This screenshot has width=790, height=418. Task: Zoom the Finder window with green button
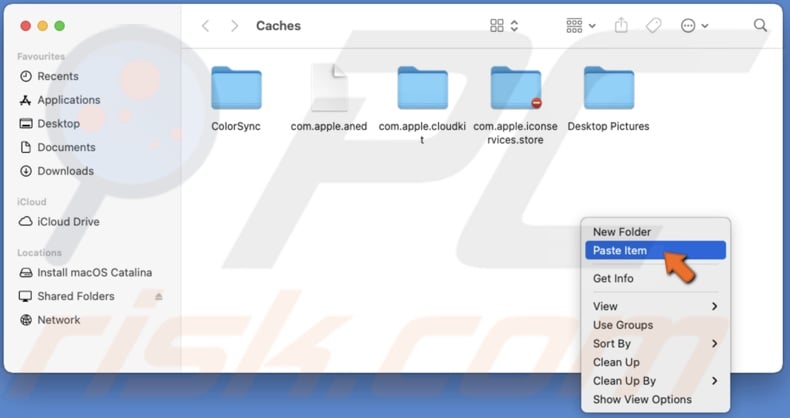(x=59, y=26)
